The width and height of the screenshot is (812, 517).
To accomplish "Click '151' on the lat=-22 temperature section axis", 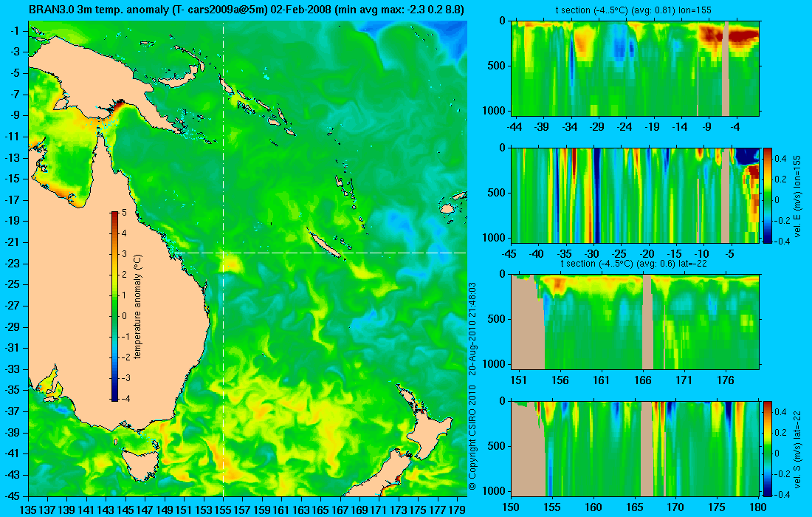I will [518, 380].
